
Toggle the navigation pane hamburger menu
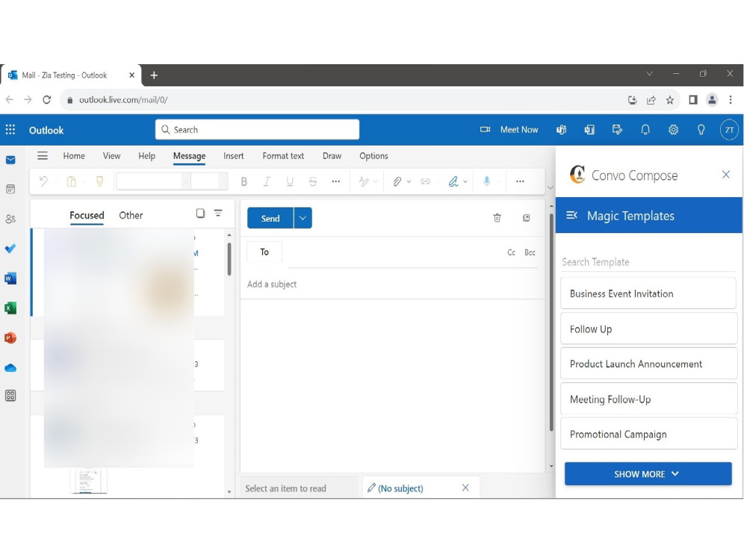(x=43, y=156)
